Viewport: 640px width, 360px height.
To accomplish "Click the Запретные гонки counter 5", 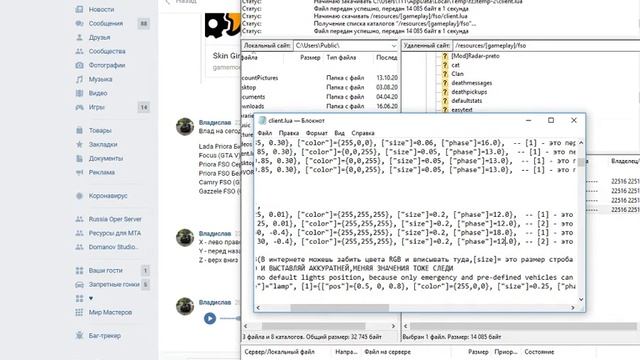I will (x=145, y=284).
